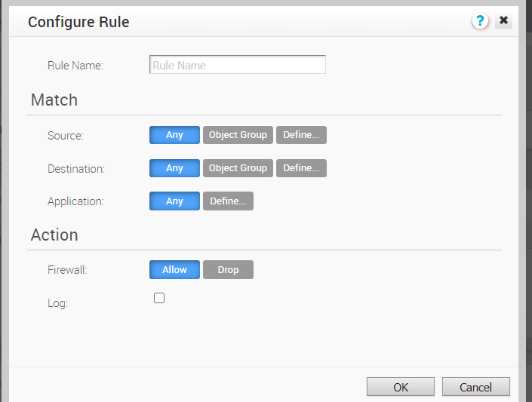The width and height of the screenshot is (532, 402).
Task: Open the help question mark icon
Action: 480,21
